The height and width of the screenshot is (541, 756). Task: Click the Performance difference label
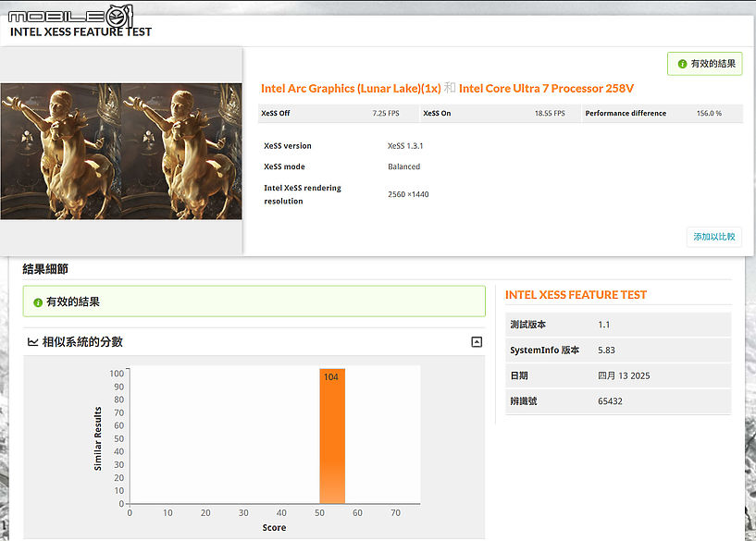click(x=626, y=113)
